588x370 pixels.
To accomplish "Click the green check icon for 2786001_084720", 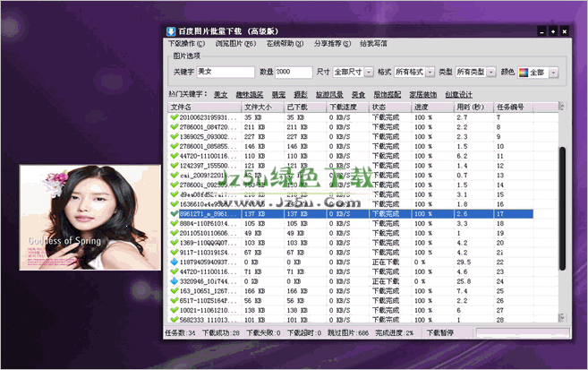I will coord(174,127).
